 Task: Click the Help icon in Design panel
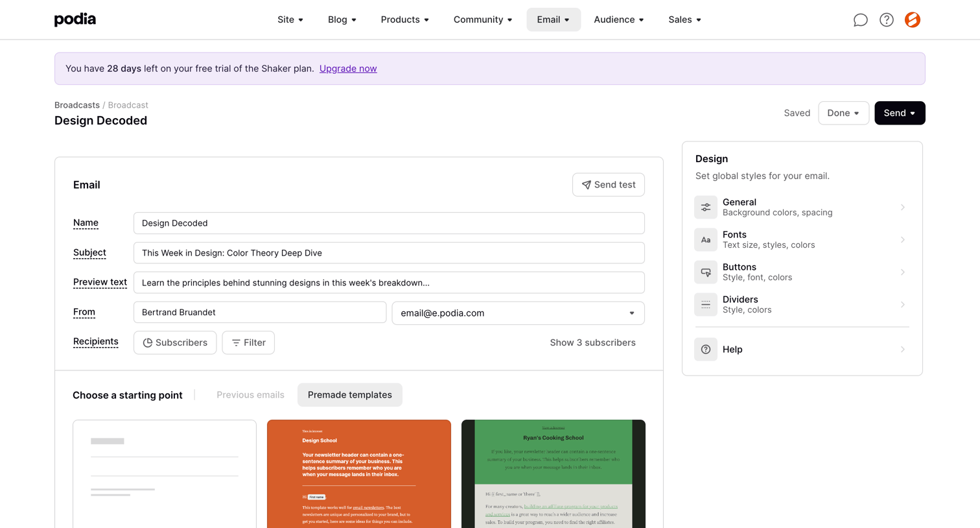[x=706, y=350]
